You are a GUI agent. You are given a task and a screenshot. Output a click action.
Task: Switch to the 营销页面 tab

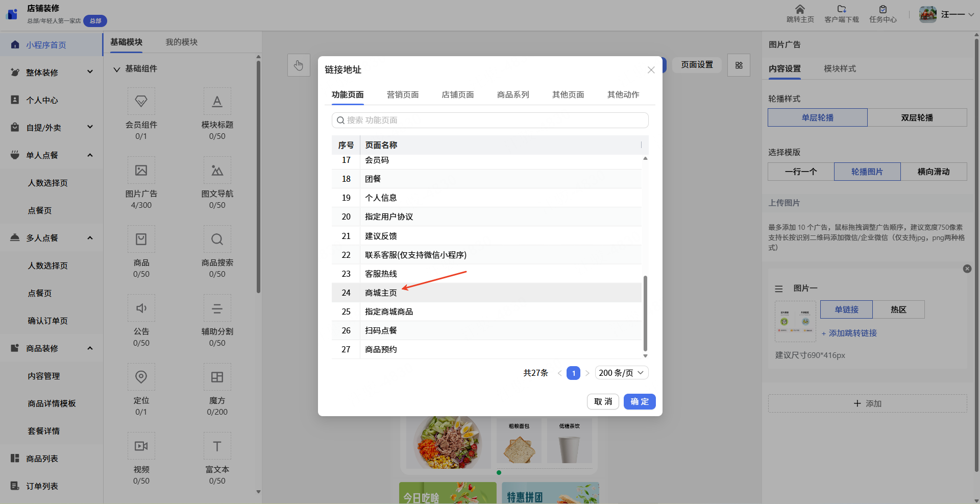pos(403,94)
